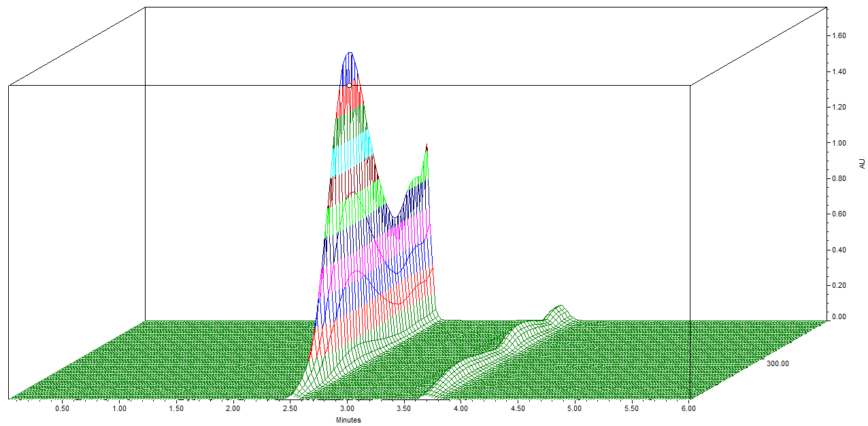Click the 0.00 label on the AU axis
The image size is (868, 426).
coord(837,317)
